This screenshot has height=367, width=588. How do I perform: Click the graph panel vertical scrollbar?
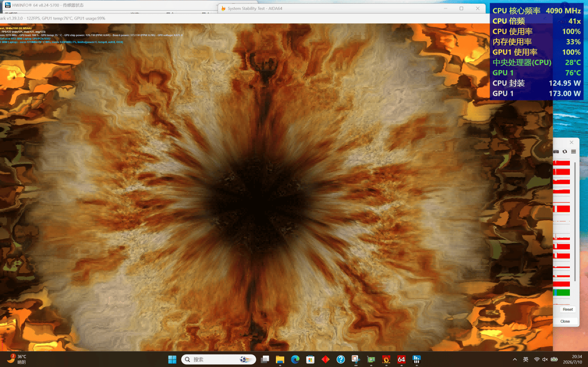coord(575,221)
